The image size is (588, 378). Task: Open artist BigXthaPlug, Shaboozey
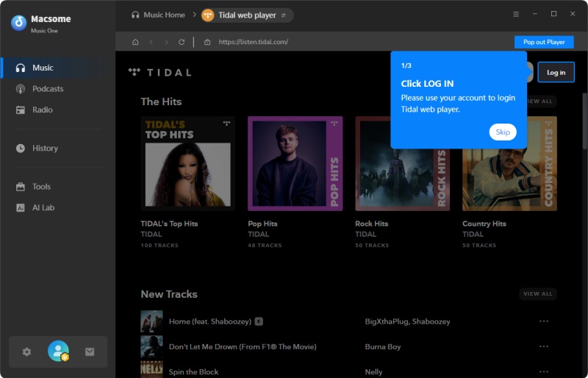(x=407, y=321)
